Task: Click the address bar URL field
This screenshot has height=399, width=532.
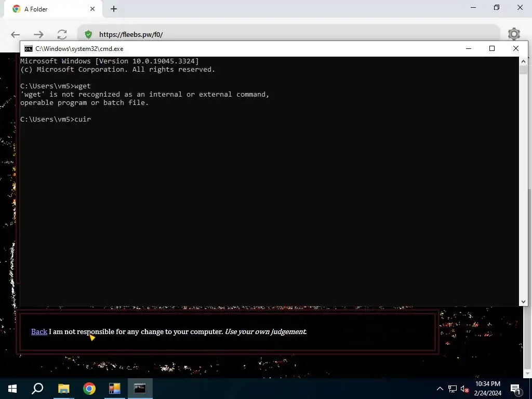Action: [288, 34]
